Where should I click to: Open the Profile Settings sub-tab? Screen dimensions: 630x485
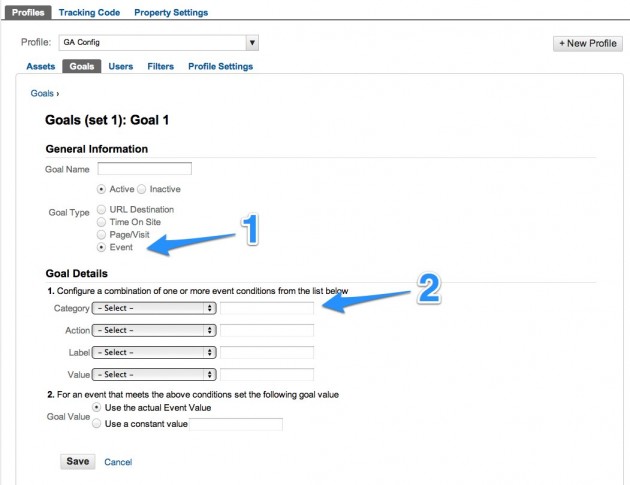(x=221, y=66)
